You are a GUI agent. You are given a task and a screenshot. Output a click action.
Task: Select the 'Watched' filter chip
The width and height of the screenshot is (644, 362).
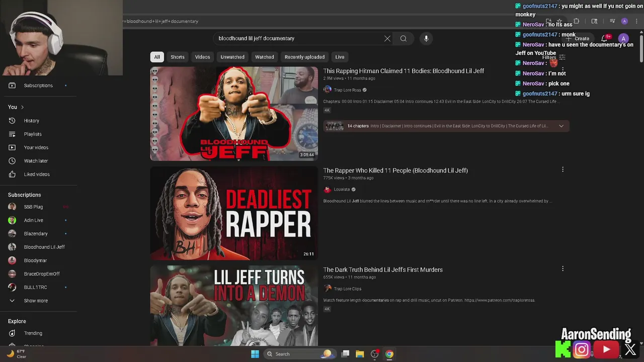265,57
